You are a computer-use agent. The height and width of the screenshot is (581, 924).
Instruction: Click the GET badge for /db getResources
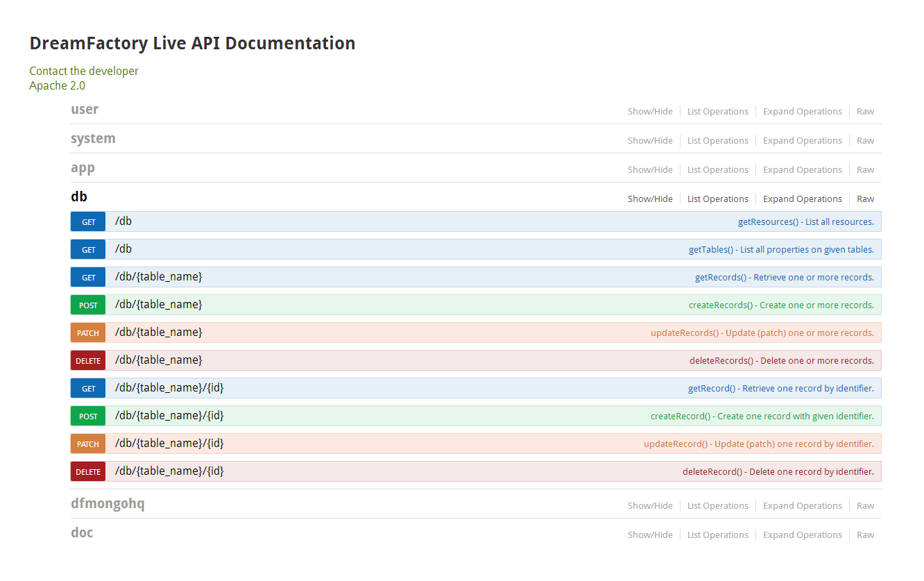pos(87,221)
